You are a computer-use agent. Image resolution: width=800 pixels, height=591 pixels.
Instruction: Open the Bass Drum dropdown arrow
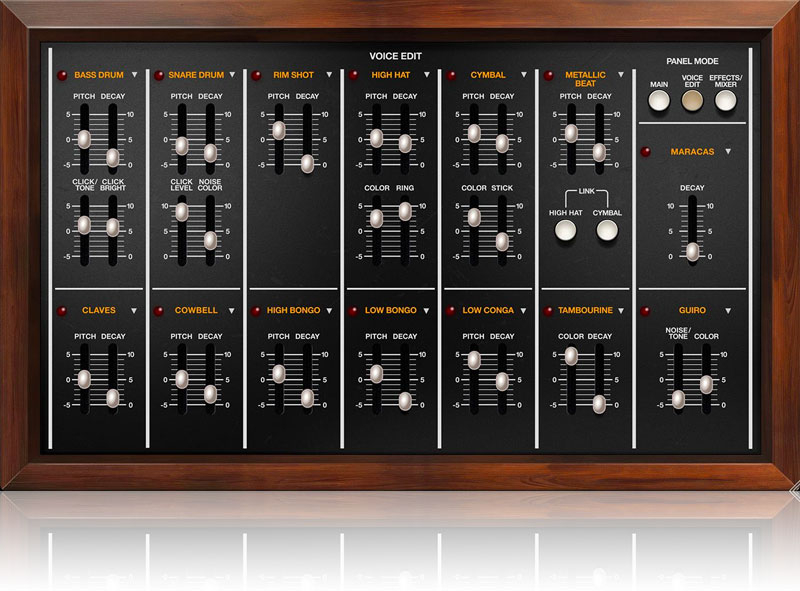pos(135,75)
